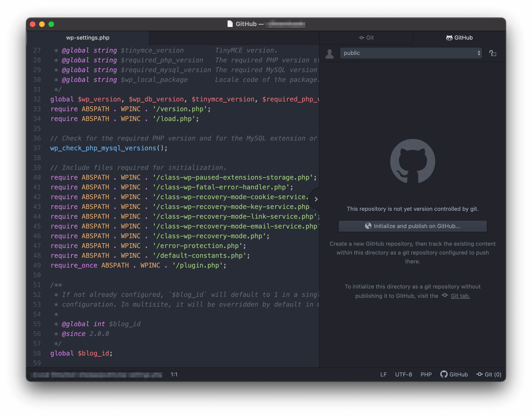
Task: Switch to the Git tab
Action: tap(366, 38)
